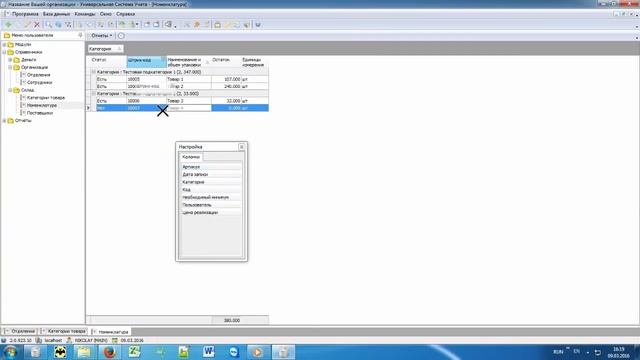Click the Остаток column header

(x=226, y=62)
